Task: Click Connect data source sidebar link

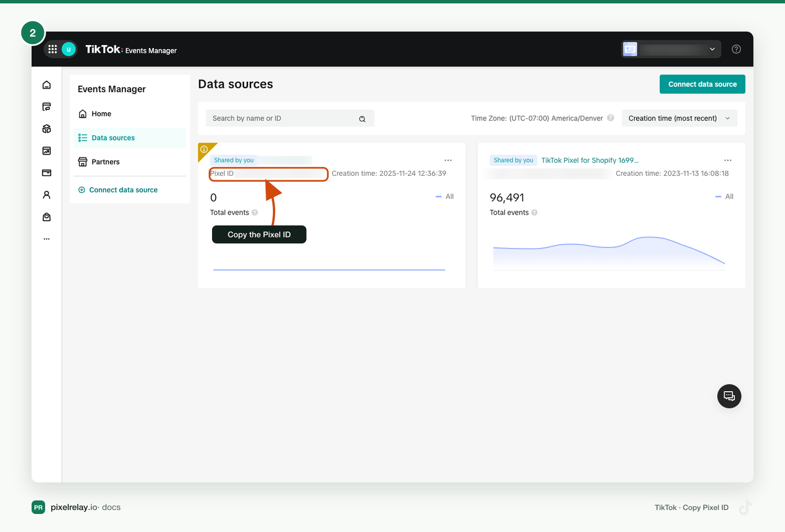Action: (118, 190)
